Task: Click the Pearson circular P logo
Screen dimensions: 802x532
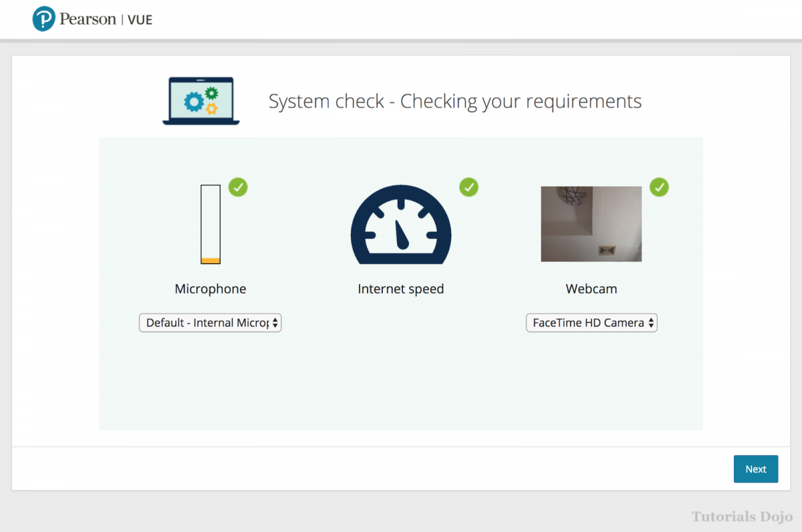Action: pos(43,19)
